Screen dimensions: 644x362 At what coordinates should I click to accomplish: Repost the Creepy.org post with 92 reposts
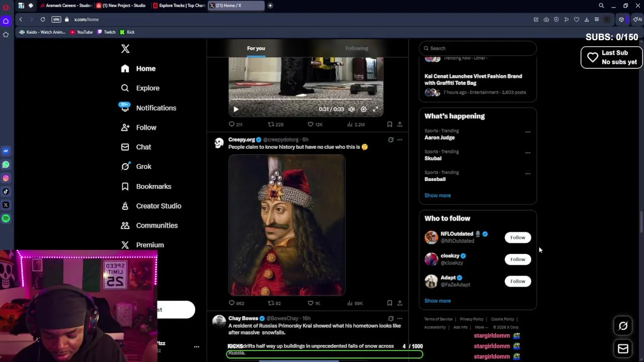274,303
